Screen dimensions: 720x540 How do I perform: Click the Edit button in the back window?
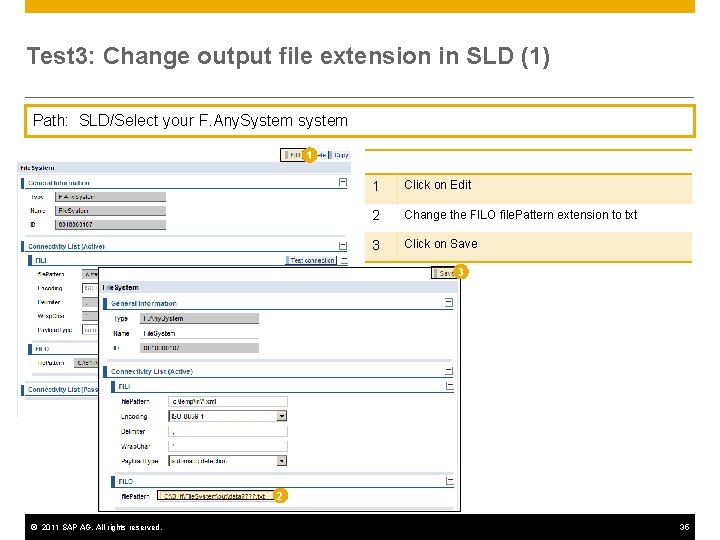coord(292,155)
